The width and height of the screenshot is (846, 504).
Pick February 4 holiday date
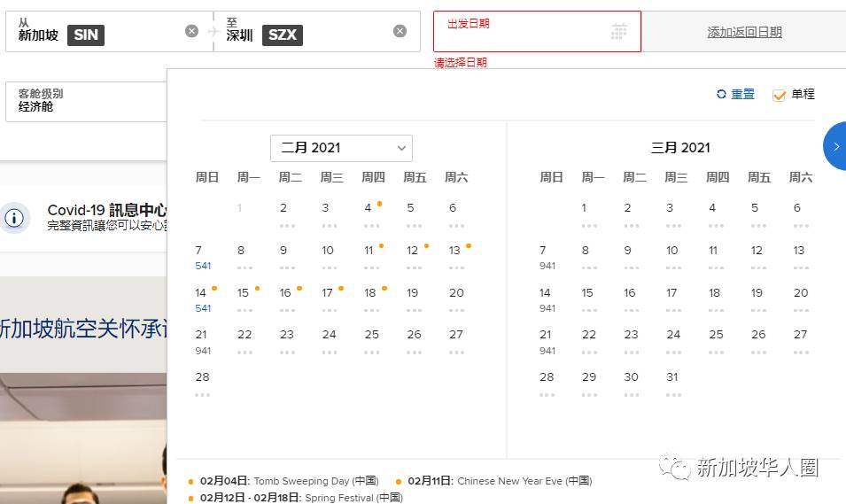[372, 214]
